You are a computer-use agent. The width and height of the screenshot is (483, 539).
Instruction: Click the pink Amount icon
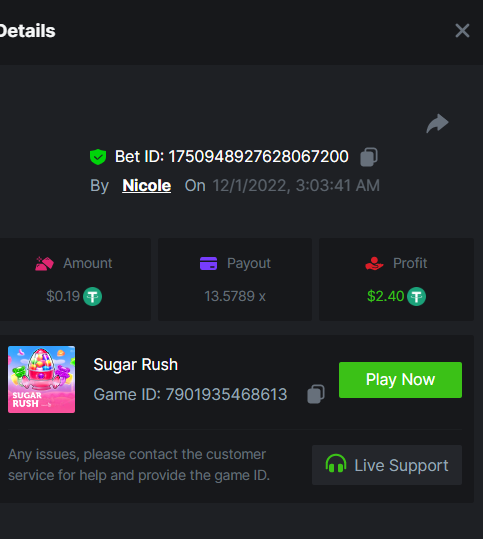[x=44, y=264]
